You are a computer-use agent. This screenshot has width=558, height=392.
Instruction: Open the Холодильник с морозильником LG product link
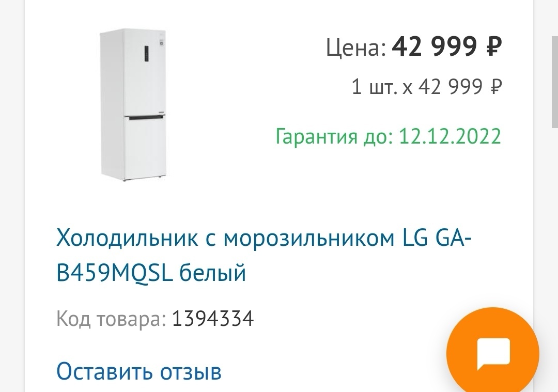[x=263, y=239]
